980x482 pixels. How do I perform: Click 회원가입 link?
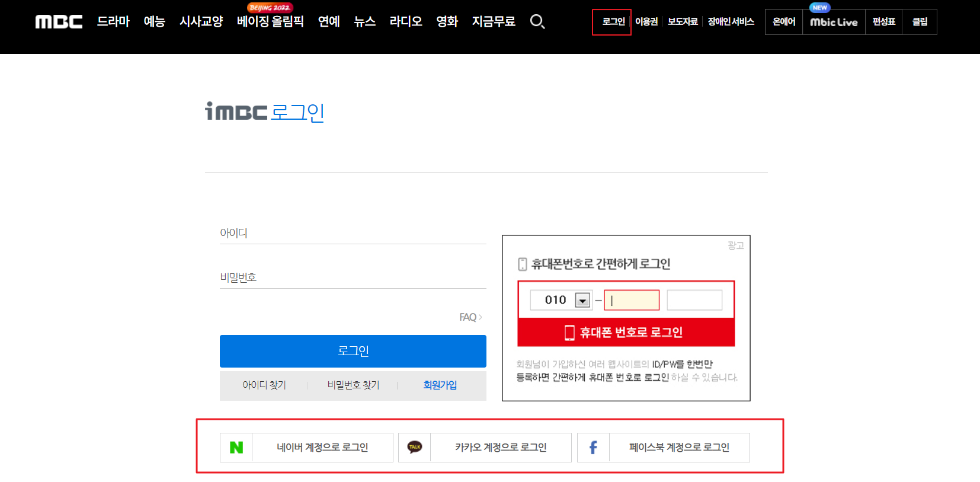[x=440, y=385]
